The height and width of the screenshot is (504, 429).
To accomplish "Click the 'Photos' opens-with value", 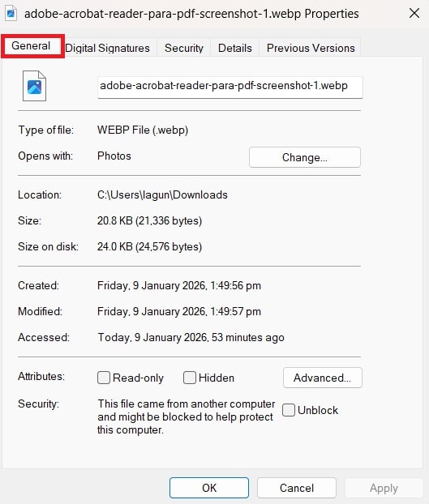I will (114, 156).
